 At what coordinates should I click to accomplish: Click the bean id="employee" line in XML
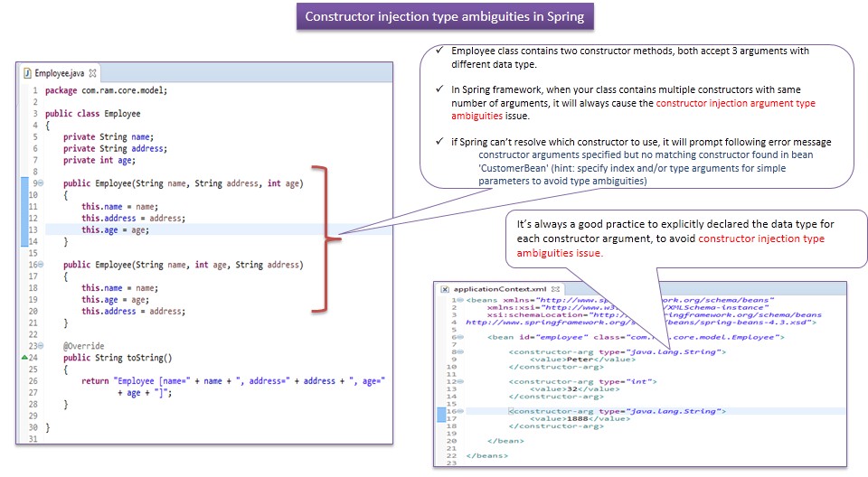pyautogui.click(x=636, y=337)
